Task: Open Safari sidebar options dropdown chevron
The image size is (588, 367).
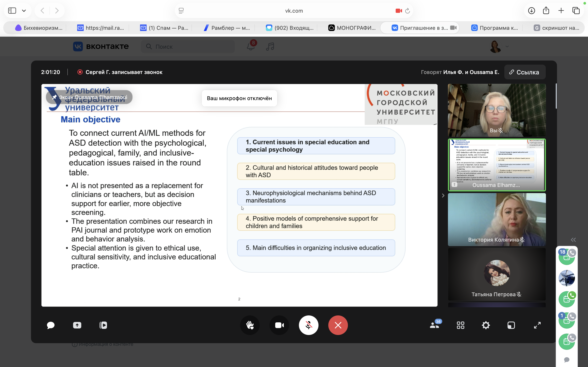Action: coord(24,11)
